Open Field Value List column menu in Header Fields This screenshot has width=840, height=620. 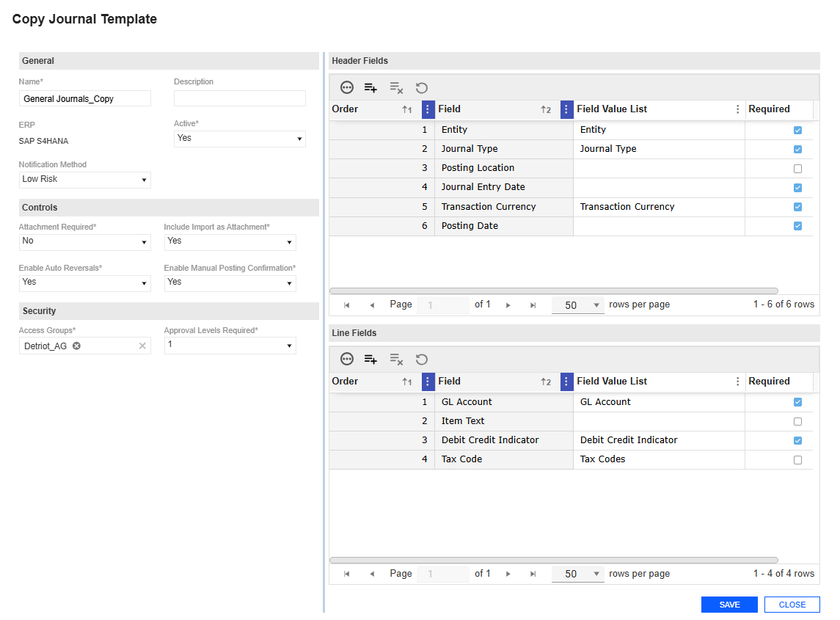coord(737,109)
